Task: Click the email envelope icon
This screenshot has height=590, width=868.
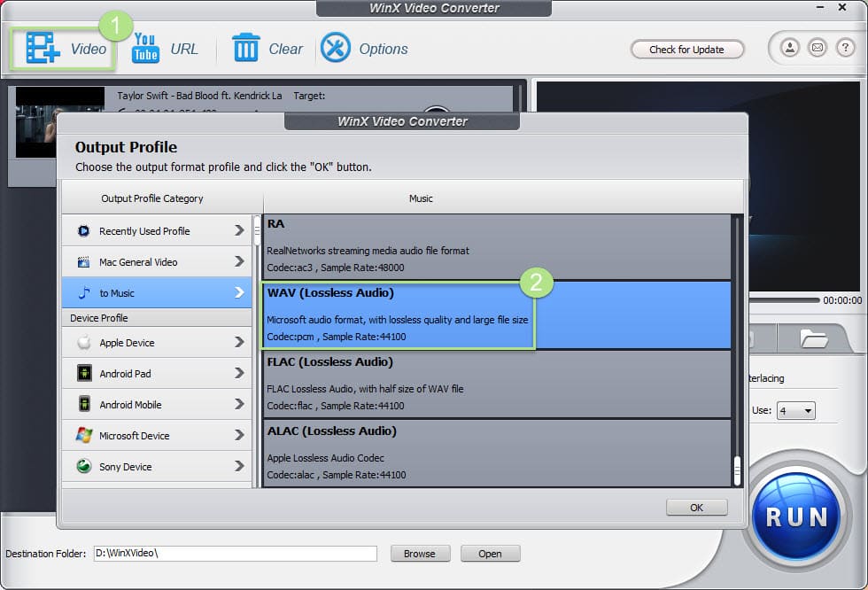Action: coord(817,48)
